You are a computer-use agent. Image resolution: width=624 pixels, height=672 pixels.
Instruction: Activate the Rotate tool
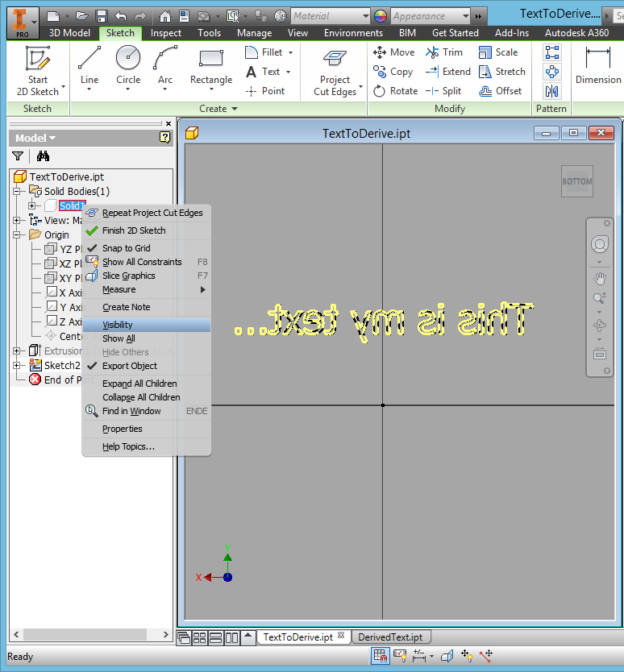point(395,91)
